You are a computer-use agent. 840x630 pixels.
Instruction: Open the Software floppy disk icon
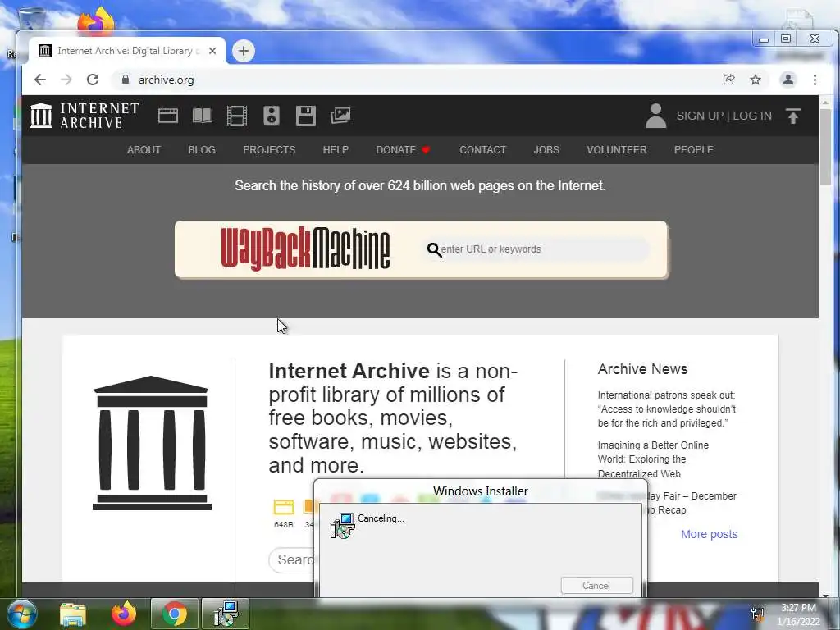click(x=306, y=116)
